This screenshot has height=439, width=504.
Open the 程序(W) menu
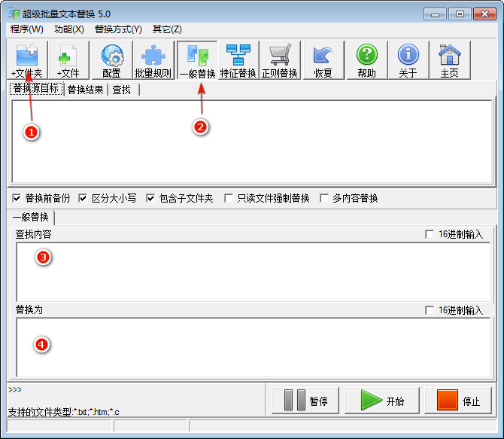point(27,29)
